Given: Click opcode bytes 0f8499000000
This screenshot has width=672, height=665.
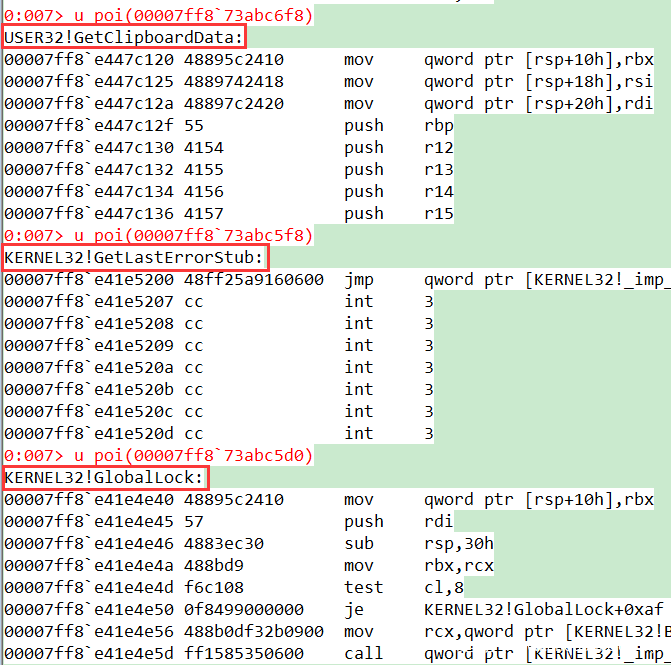Looking at the screenshot, I should pos(244,609).
